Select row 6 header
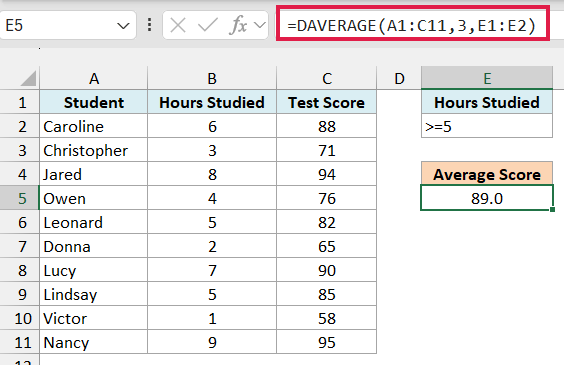The width and height of the screenshot is (564, 365). pos(19,223)
